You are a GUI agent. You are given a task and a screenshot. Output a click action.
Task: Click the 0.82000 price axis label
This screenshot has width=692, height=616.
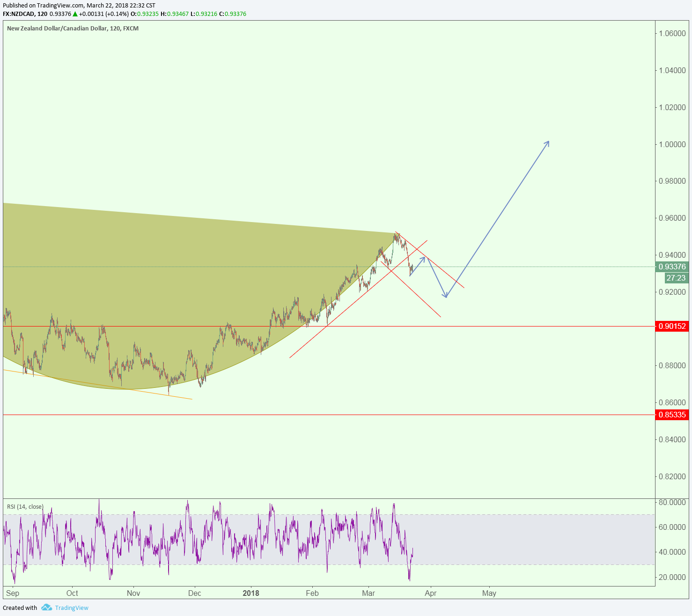click(x=672, y=476)
